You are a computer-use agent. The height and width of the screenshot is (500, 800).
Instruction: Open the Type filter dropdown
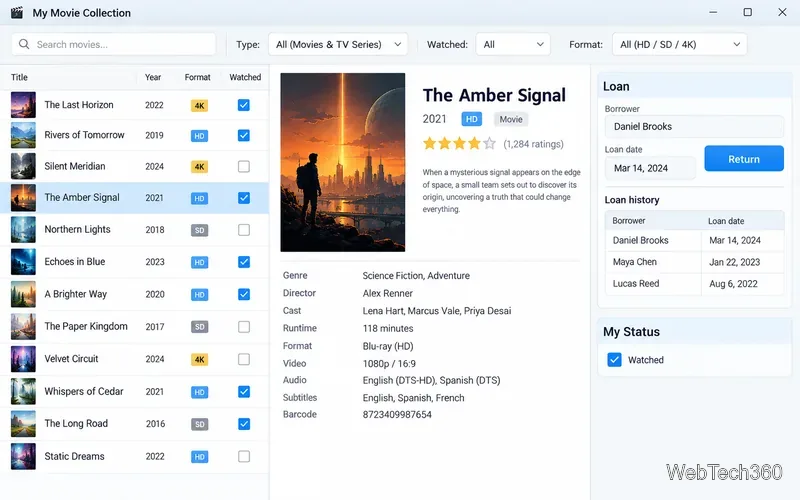click(338, 44)
